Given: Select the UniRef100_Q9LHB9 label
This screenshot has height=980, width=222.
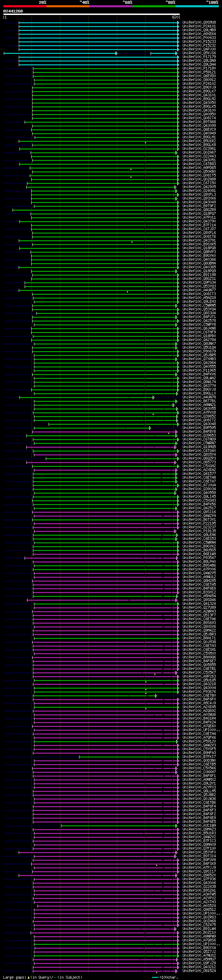Looking at the screenshot, I should [x=199, y=30].
